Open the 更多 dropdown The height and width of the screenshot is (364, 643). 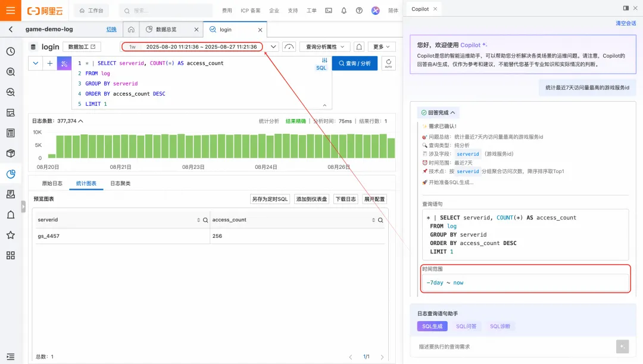(x=382, y=46)
